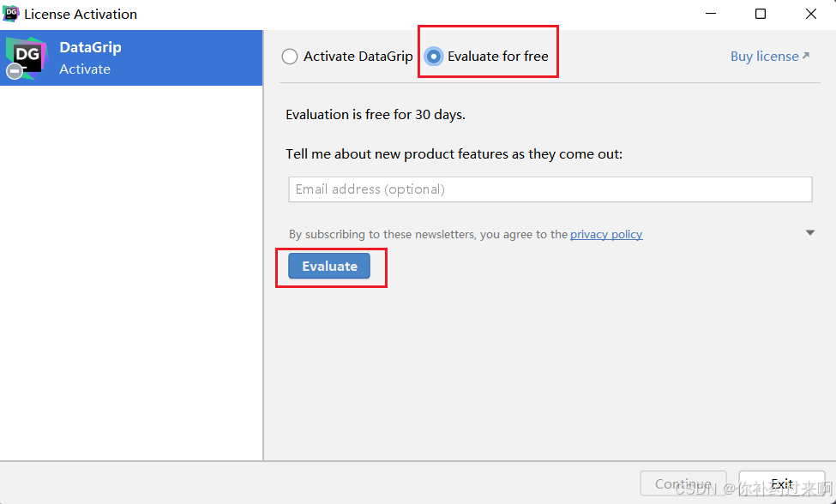
Task: Click the License Activation title text
Action: (81, 15)
